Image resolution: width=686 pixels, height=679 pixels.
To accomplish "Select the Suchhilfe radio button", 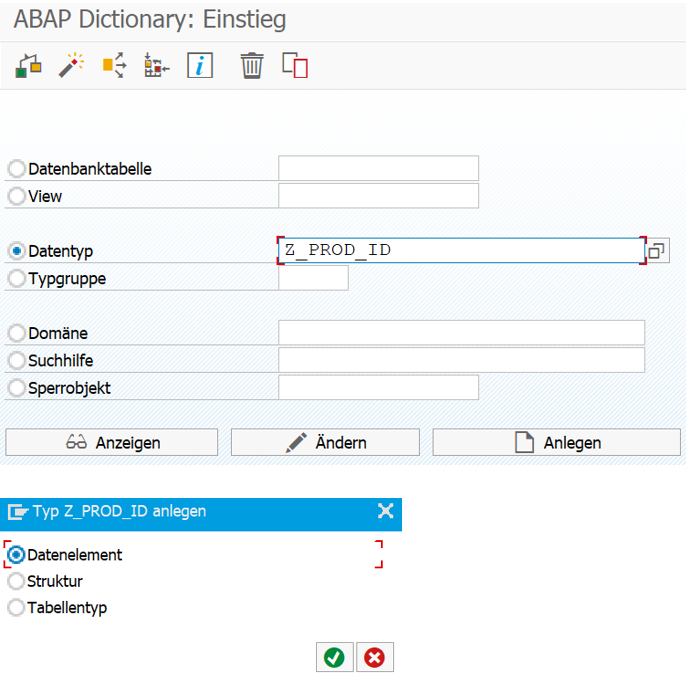I will [17, 361].
